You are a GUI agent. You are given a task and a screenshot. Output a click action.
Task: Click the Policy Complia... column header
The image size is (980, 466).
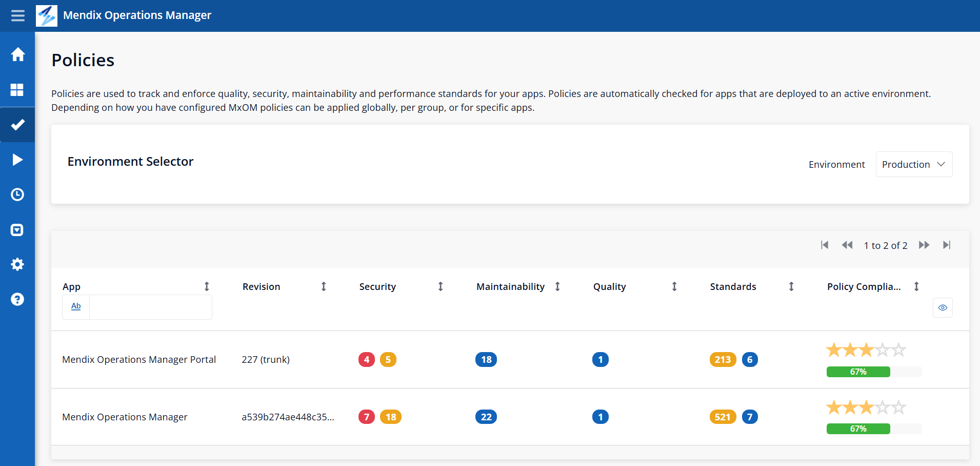(x=864, y=286)
